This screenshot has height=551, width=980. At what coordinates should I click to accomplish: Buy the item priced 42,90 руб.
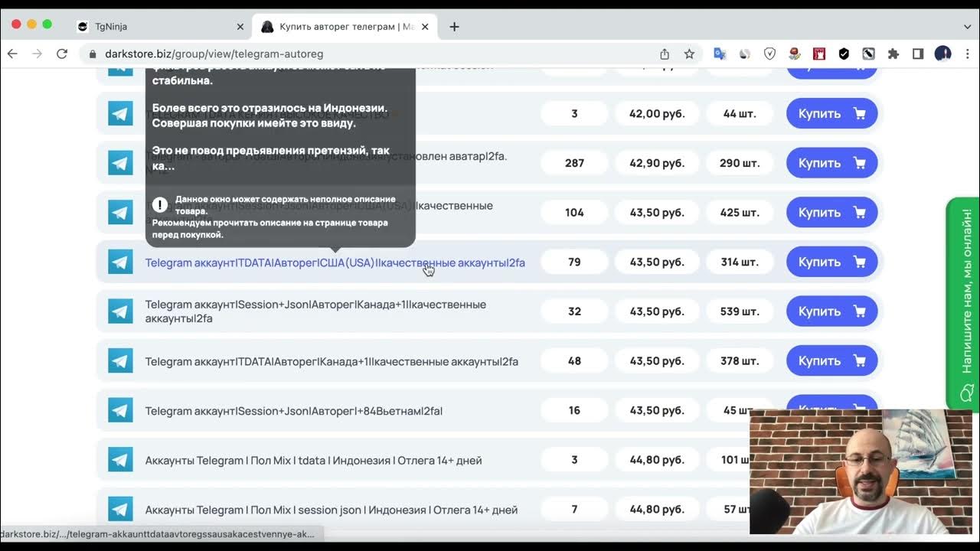pyautogui.click(x=831, y=163)
